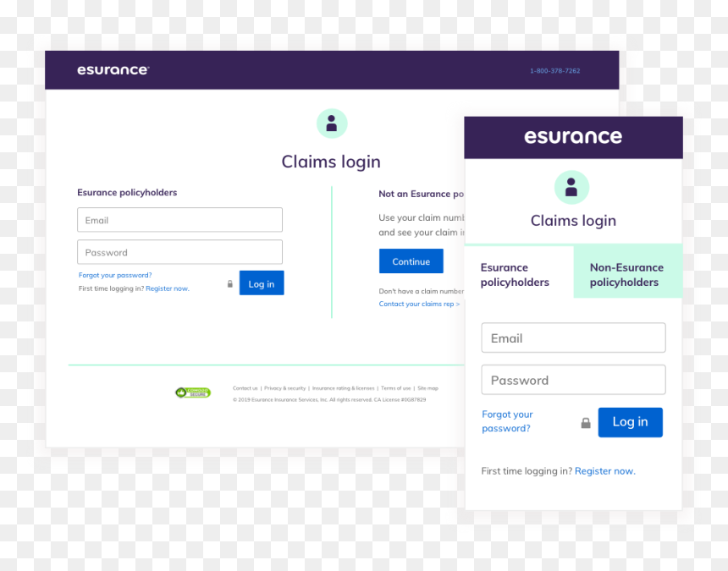
Task: Click the 2019 Esurance copyright text
Action: 329,399
